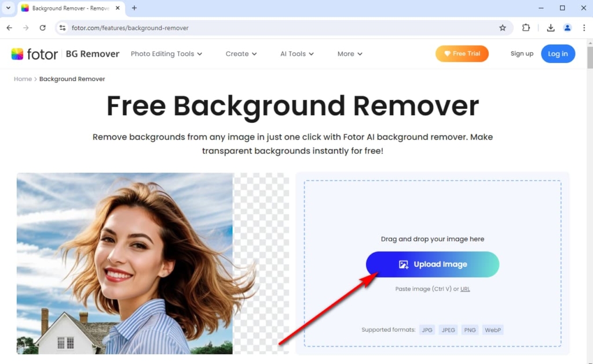Open the Sign up link
The width and height of the screenshot is (593, 364).
[522, 53]
